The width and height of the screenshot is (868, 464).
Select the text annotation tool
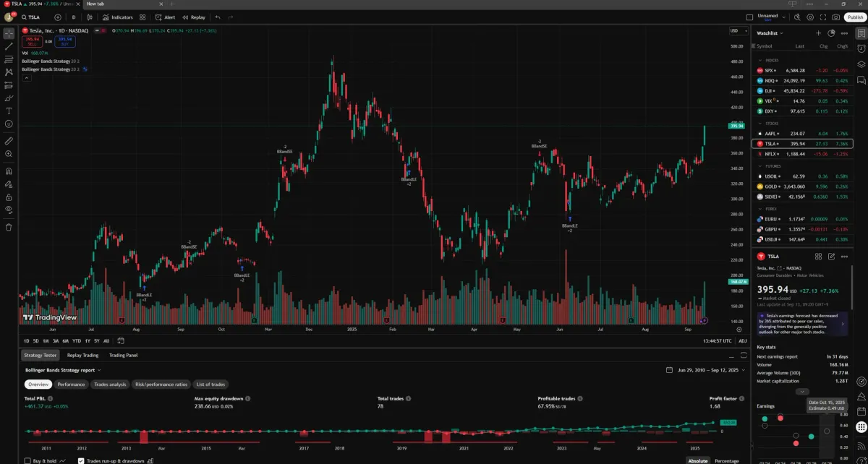tap(9, 111)
